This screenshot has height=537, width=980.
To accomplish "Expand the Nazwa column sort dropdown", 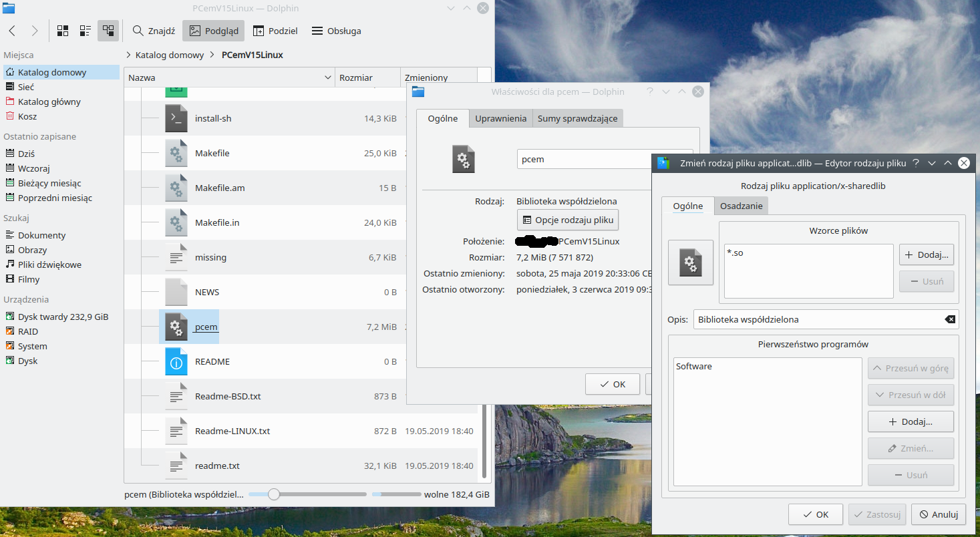I will click(x=327, y=77).
